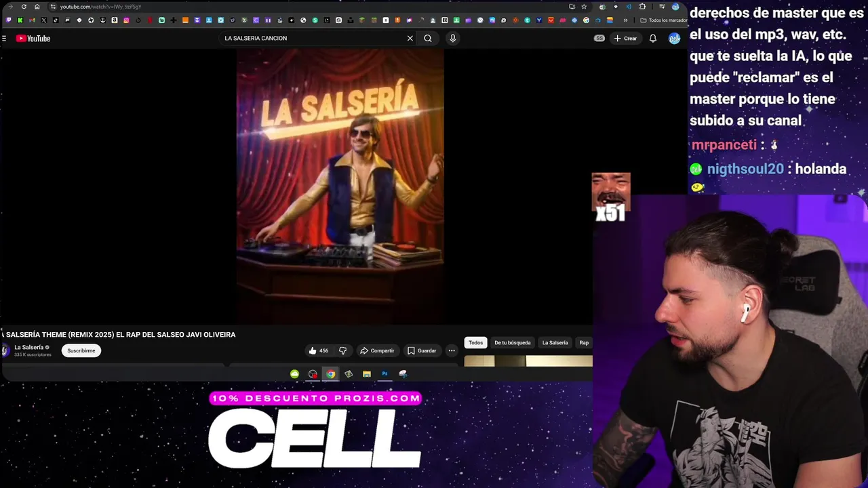Image resolution: width=868 pixels, height=488 pixels.
Task: Go to the YouTube home logo
Action: click(33, 39)
